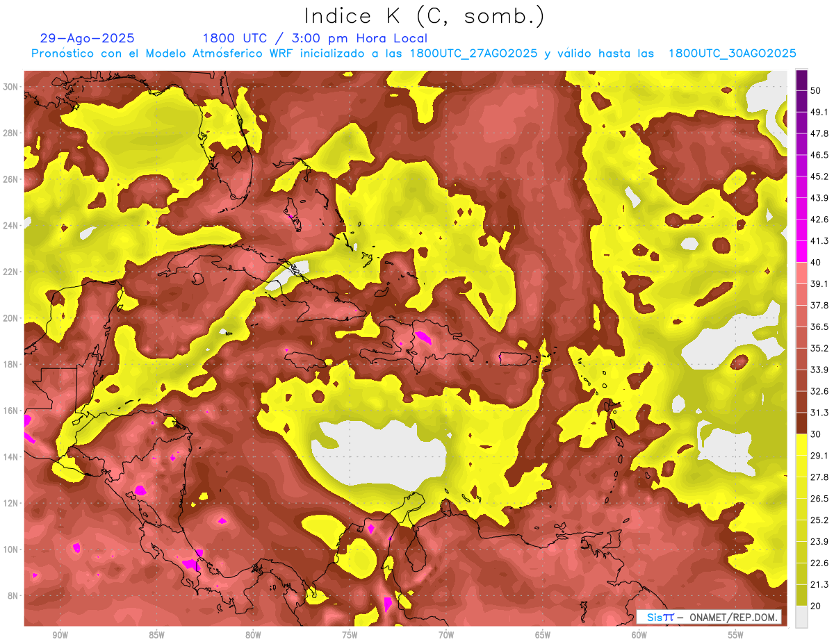Click the colorbar value "40"
The height and width of the screenshot is (644, 834).
(817, 262)
